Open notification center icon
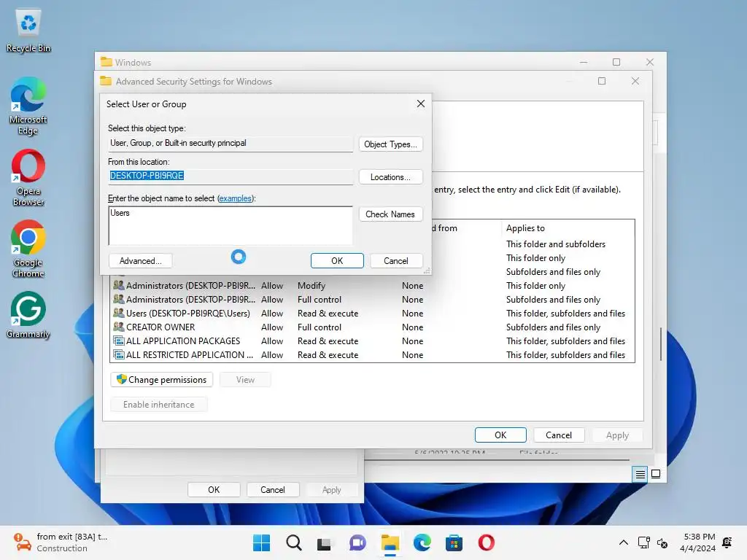This screenshot has width=747, height=560. [x=727, y=542]
